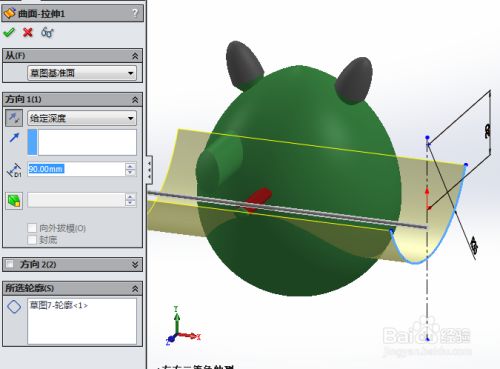
Task: Click the draft angle input field
Action: point(76,200)
